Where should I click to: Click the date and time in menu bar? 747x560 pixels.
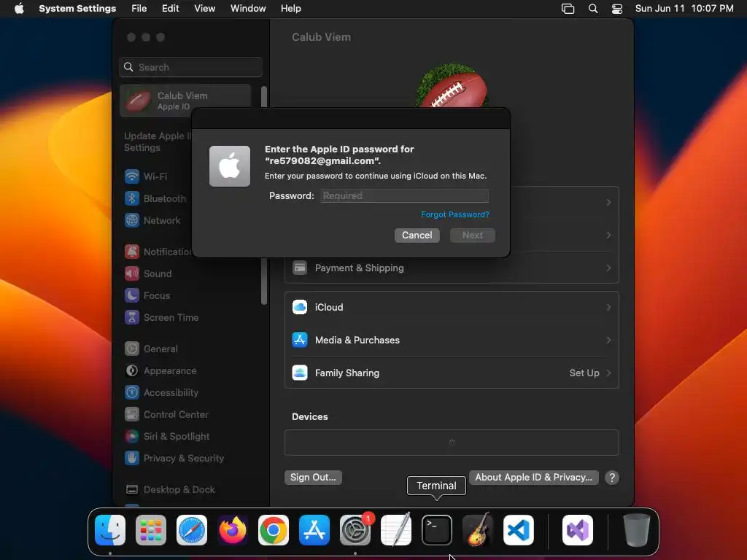684,9
